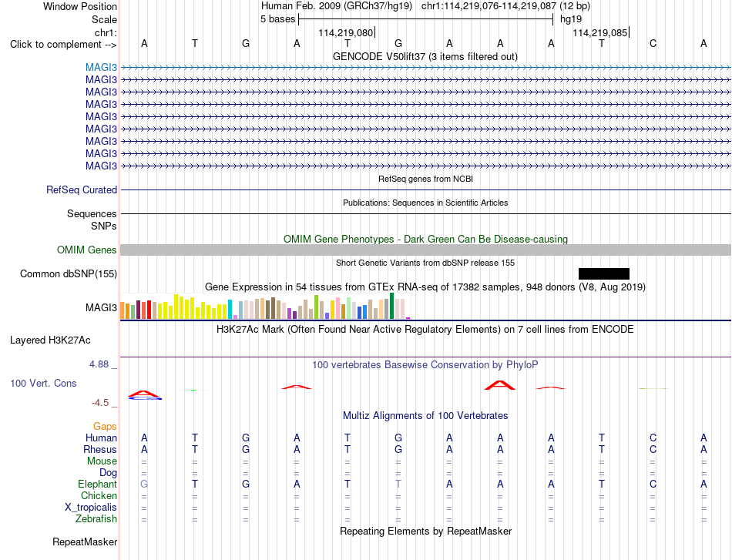Open '100 vertebrates Basewise Conservation by PhyloP' heading

point(425,365)
